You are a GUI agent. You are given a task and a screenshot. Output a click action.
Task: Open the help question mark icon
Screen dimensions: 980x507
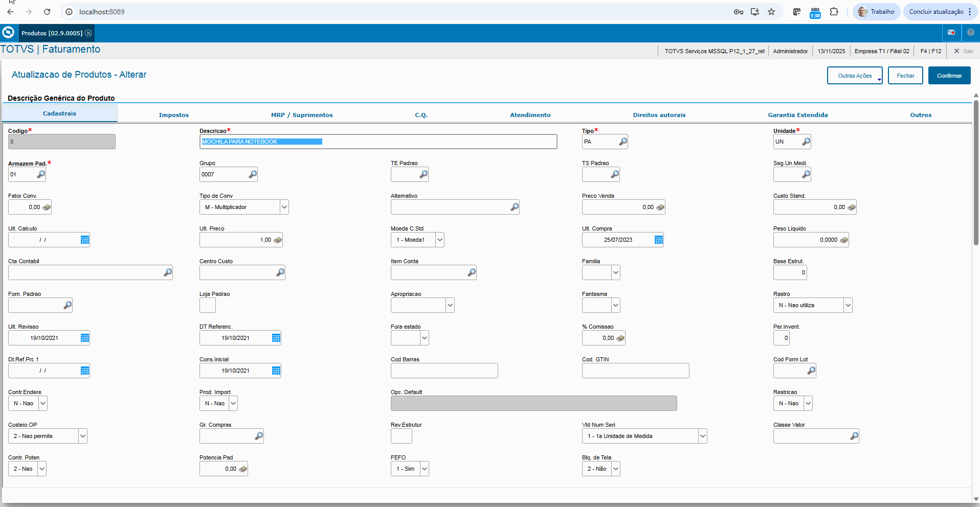(970, 33)
